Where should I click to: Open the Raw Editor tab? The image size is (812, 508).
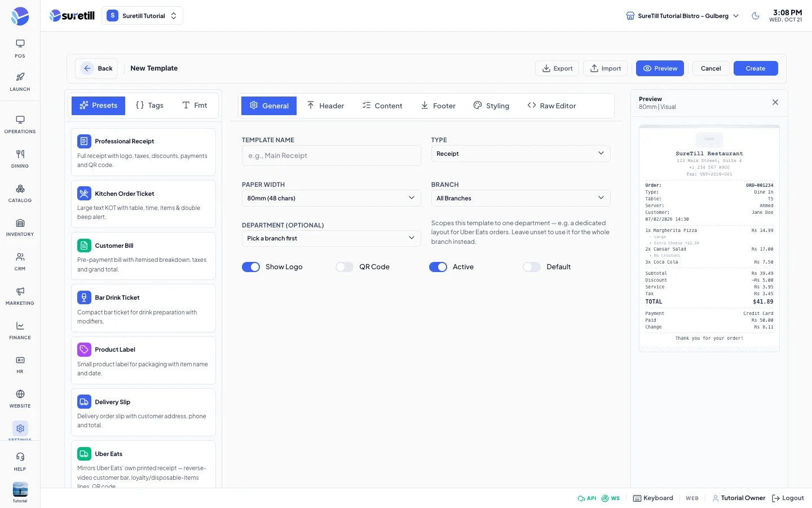551,106
